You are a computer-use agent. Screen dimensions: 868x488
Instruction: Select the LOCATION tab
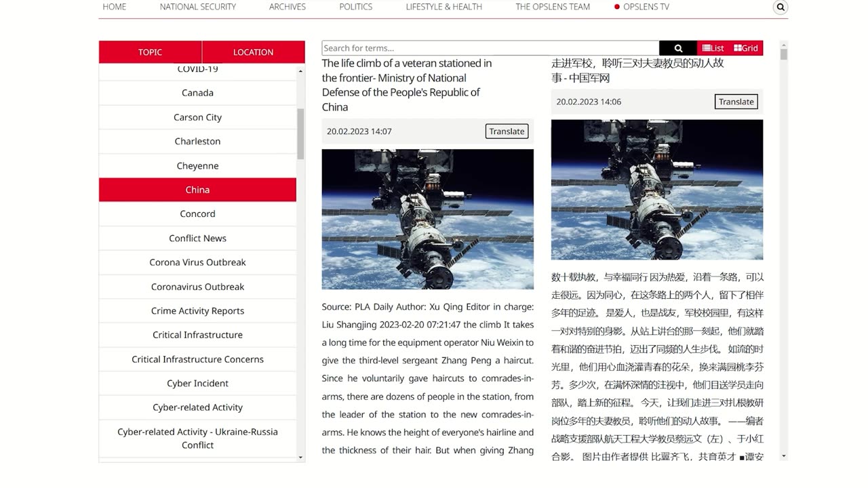click(x=254, y=52)
